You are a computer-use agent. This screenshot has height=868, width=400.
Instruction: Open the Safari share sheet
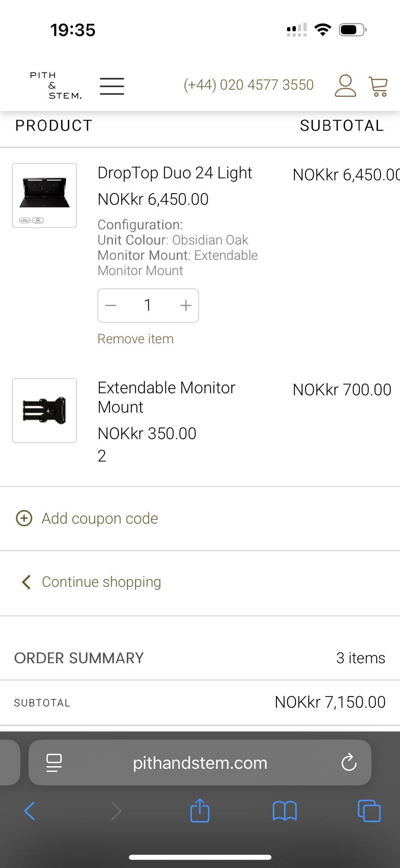click(x=200, y=810)
